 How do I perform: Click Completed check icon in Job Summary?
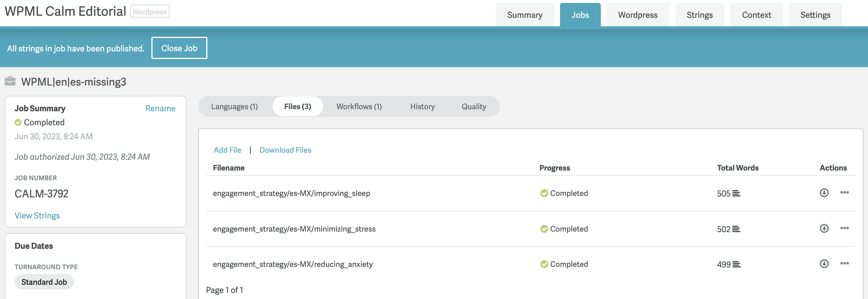18,123
